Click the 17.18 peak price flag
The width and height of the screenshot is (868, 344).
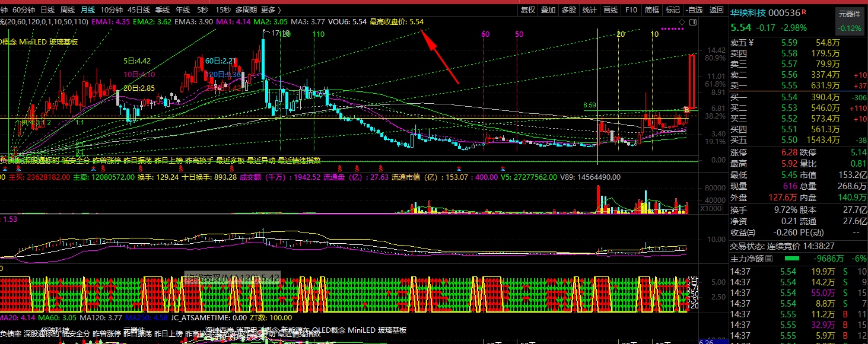(x=281, y=34)
